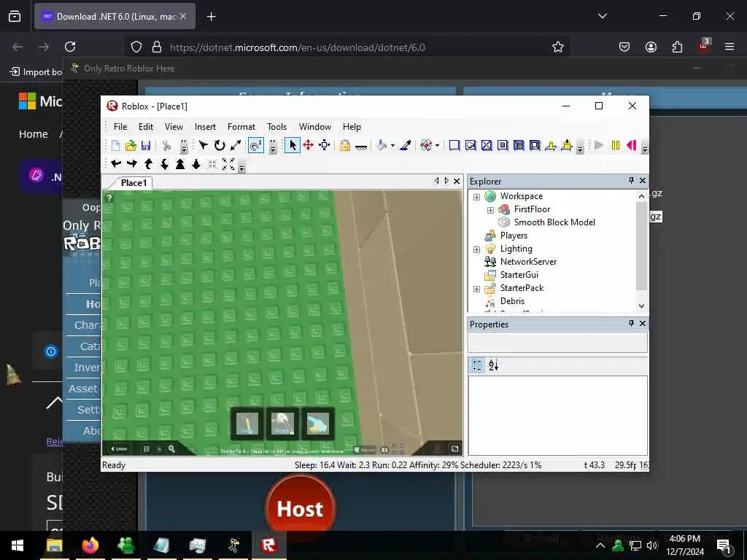The height and width of the screenshot is (560, 747).
Task: Click the camera zoom in arrow
Action: pos(180,164)
